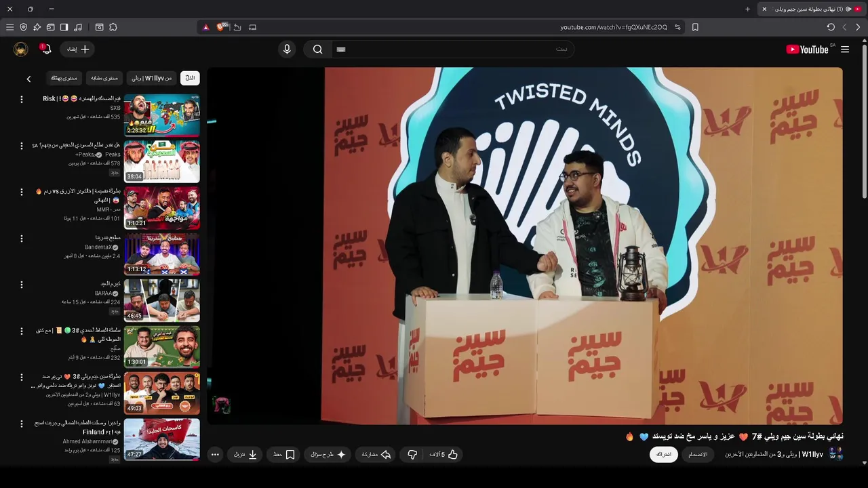Screen dimensions: 868x488
Task: Like the video with thumbs up
Action: click(445, 455)
